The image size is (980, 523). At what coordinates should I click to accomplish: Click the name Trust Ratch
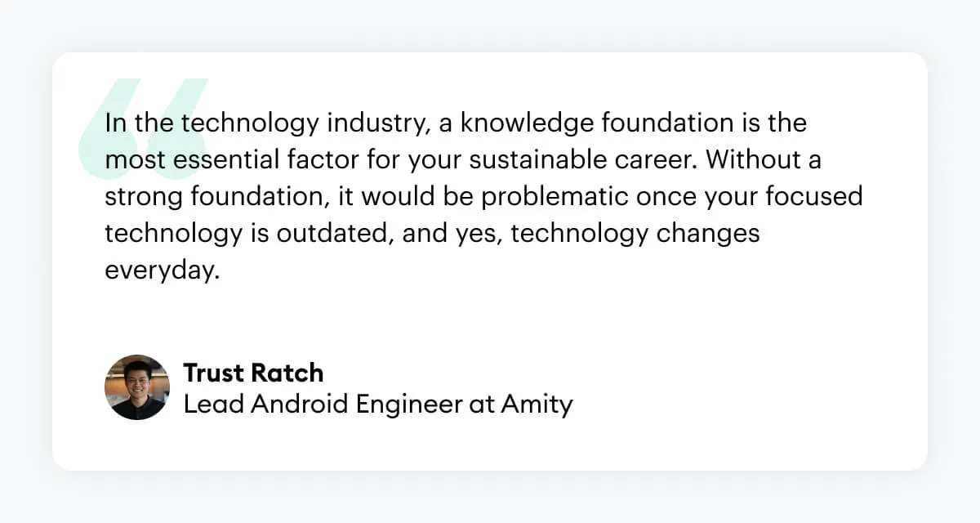tap(253, 373)
